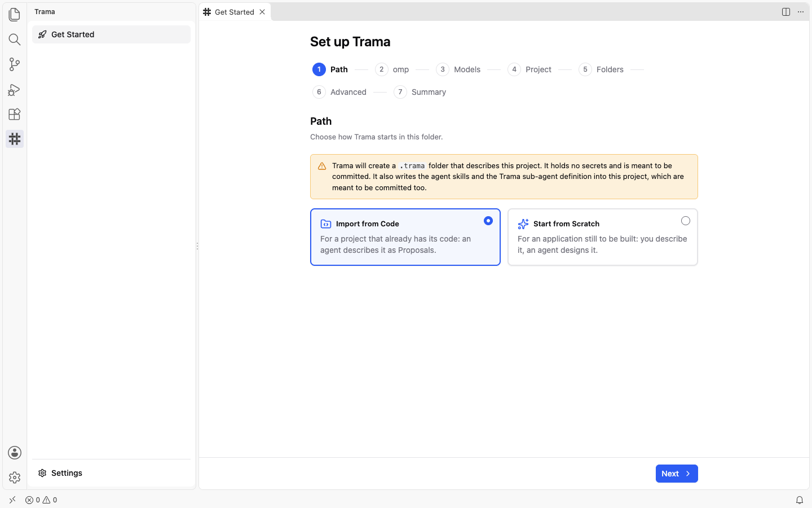The image size is (812, 508).
Task: Open the Run and Debug view
Action: tap(15, 89)
